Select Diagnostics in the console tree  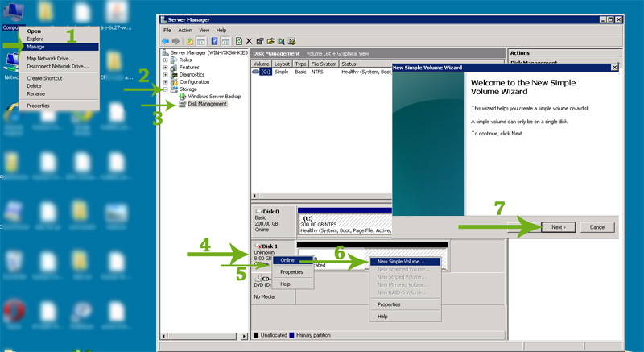(x=192, y=75)
